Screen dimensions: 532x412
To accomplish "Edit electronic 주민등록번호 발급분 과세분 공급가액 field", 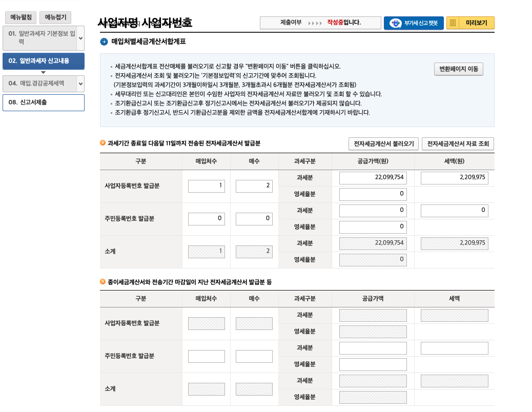I will (373, 211).
